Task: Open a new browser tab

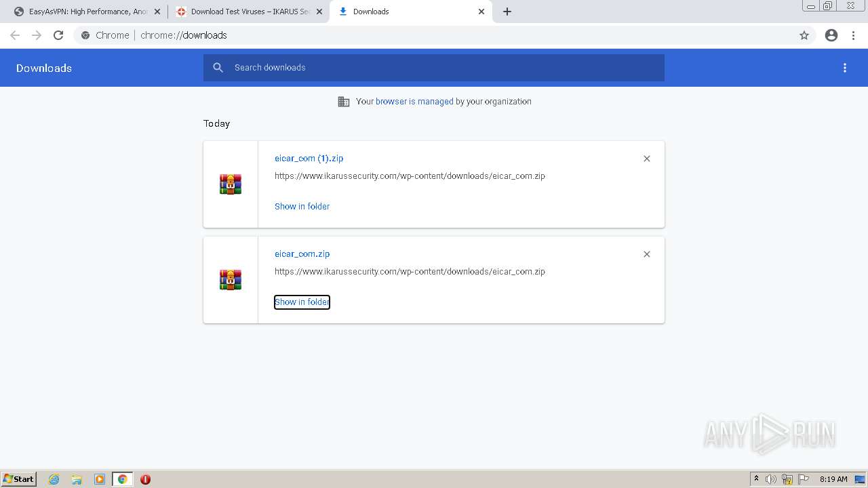Action: [507, 12]
